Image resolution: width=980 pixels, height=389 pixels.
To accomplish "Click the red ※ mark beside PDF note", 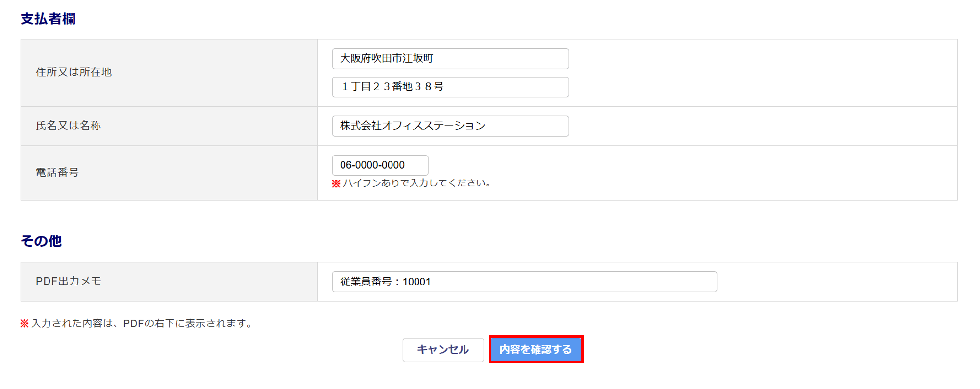I will (x=24, y=323).
